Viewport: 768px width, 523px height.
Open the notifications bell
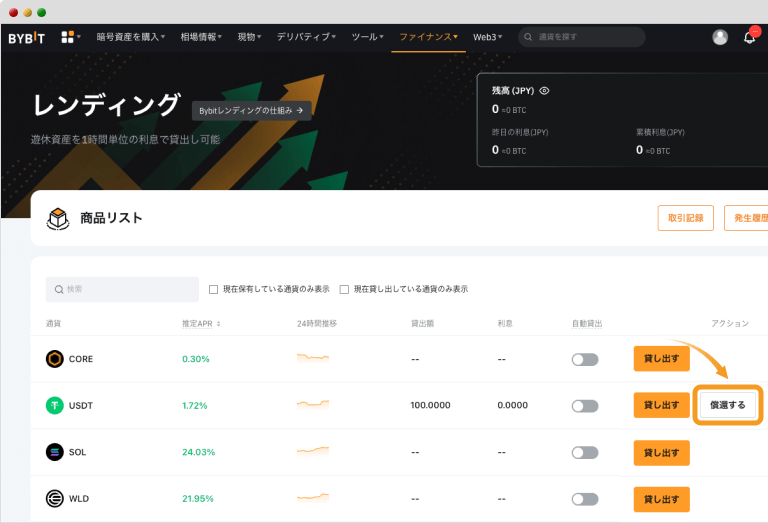[x=749, y=37]
